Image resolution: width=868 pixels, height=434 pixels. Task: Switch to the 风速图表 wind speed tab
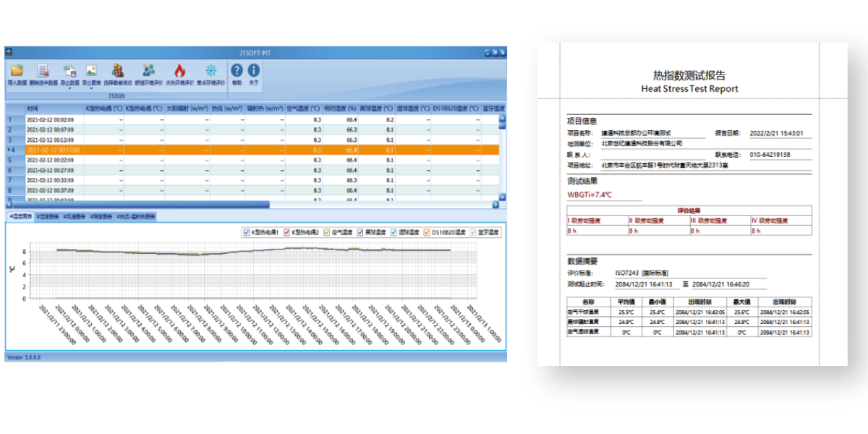[x=75, y=216]
